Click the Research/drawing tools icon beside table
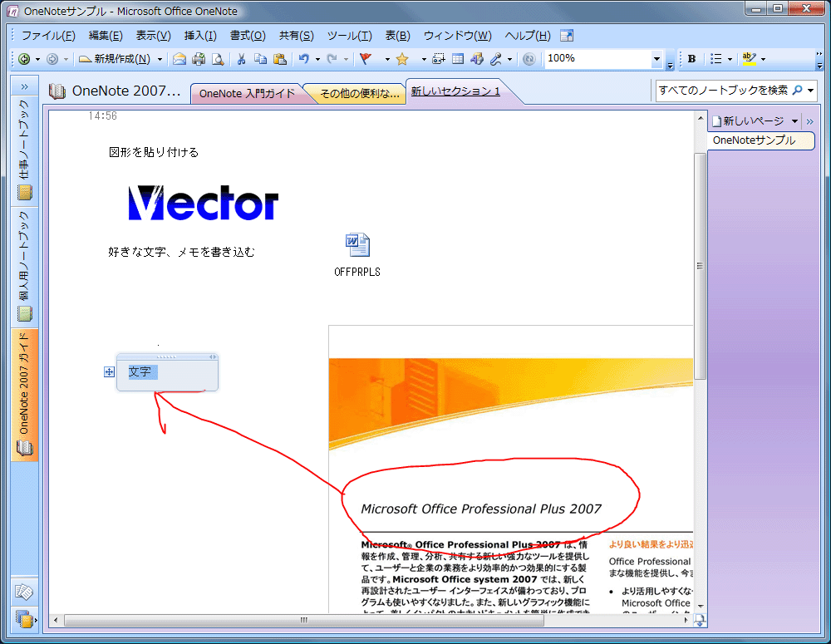Image resolution: width=831 pixels, height=644 pixels. (x=477, y=59)
